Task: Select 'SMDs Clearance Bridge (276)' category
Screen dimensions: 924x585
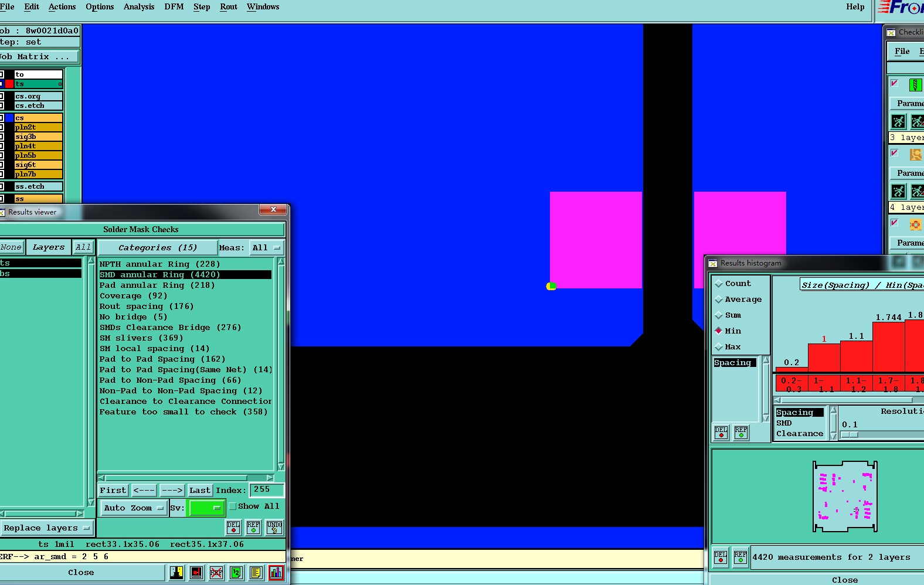Action: (170, 328)
